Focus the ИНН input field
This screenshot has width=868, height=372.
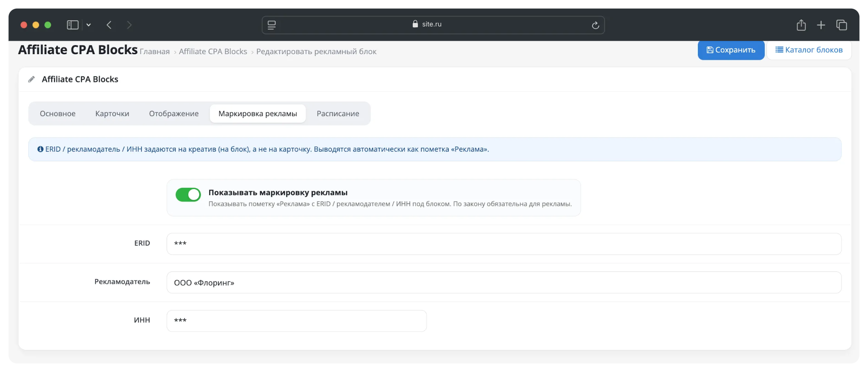(x=296, y=321)
